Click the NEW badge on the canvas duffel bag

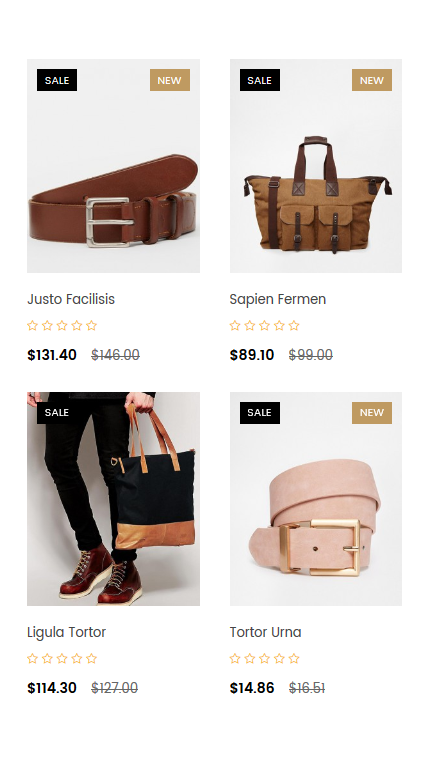372,80
